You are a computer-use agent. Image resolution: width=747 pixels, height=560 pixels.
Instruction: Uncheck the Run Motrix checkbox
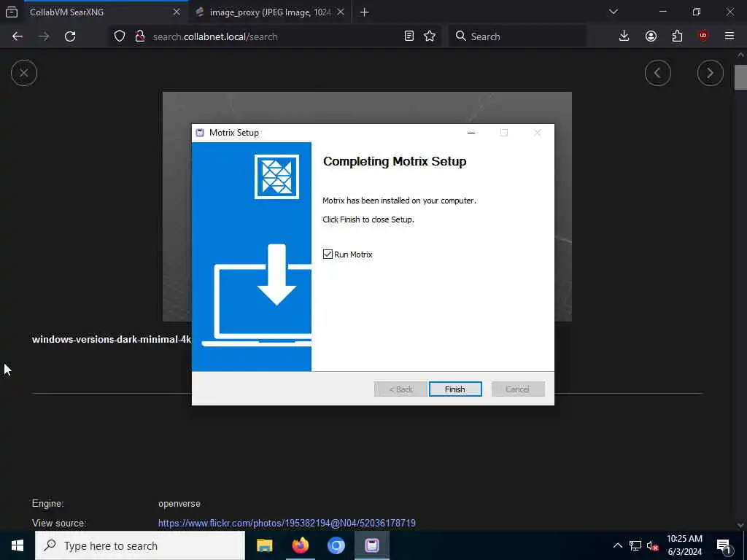coord(328,254)
